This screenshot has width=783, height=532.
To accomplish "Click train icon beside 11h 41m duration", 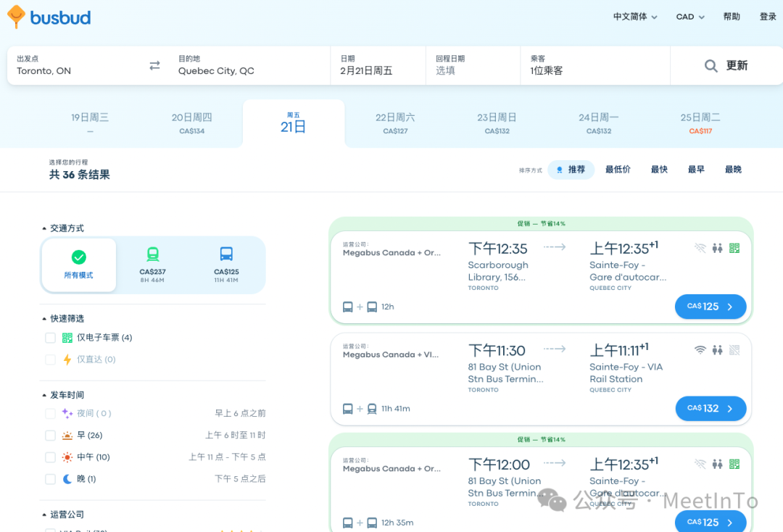I will point(372,409).
